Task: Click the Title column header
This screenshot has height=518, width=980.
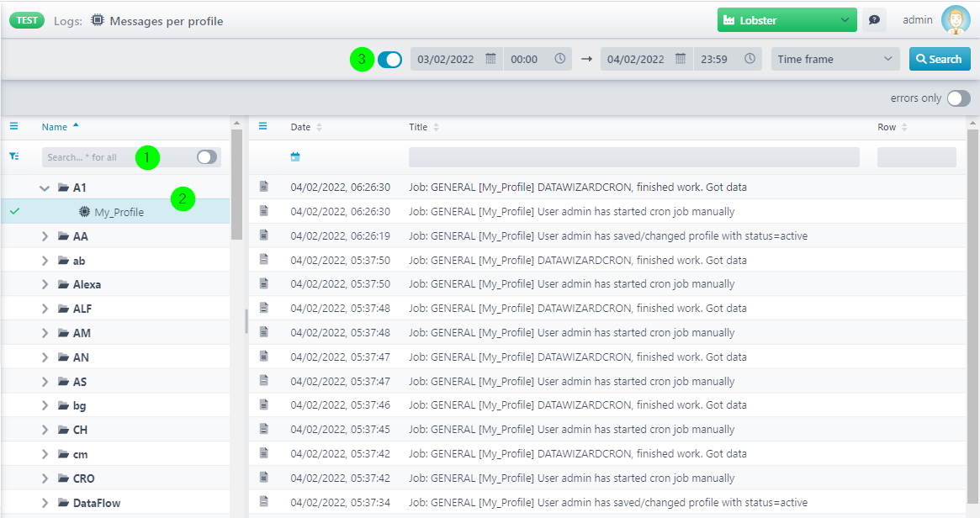Action: 418,127
